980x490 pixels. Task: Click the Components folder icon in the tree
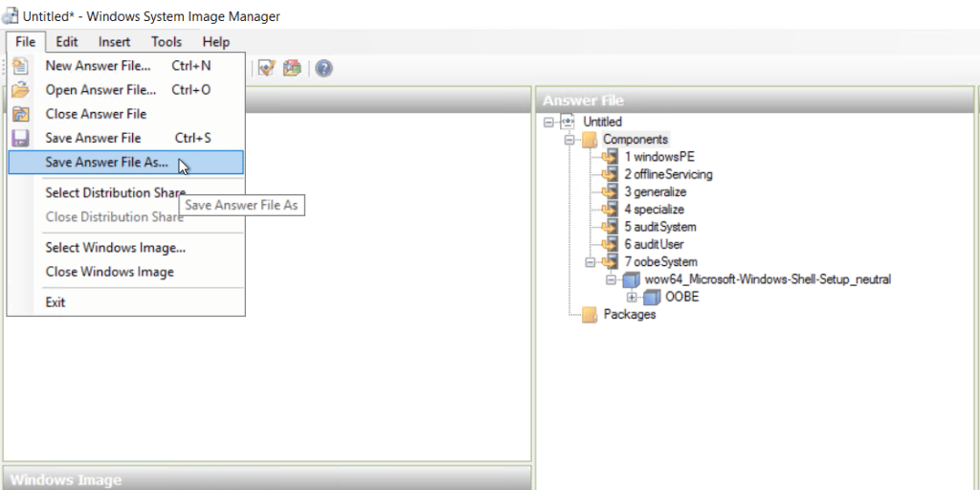589,140
